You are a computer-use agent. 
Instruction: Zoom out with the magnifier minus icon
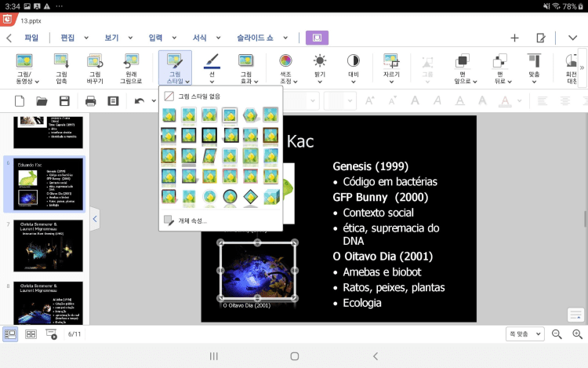click(557, 333)
